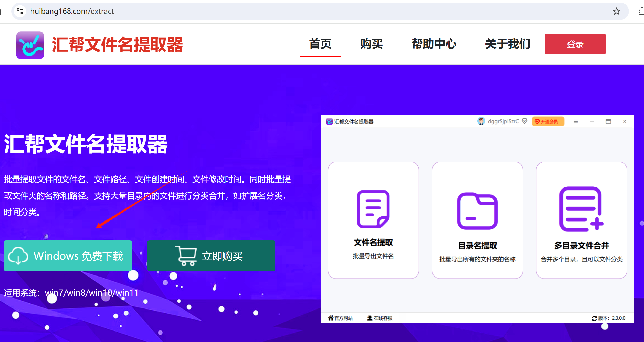The width and height of the screenshot is (644, 342).
Task: Select the 多目录文件合并 card title
Action: click(581, 246)
